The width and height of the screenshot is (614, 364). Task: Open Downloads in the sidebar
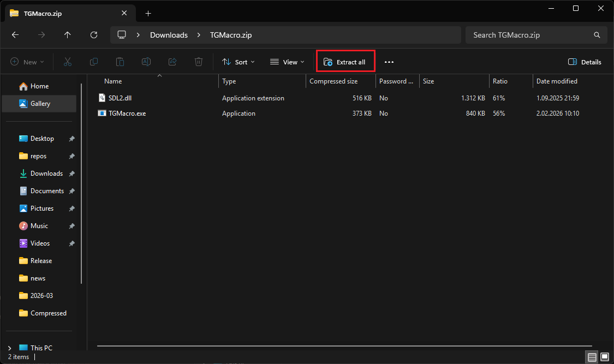pos(46,174)
